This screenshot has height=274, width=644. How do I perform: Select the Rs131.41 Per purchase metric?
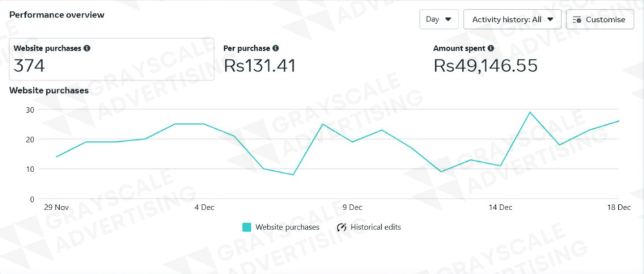[260, 65]
